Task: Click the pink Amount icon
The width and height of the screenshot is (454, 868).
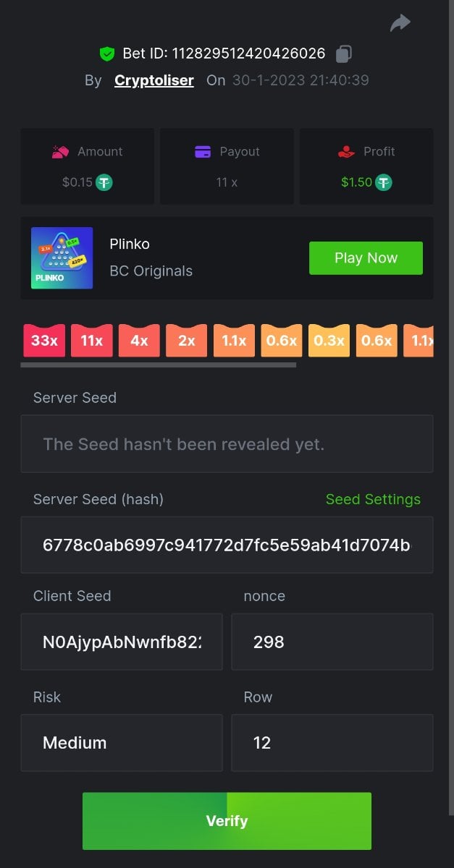Action: (60, 152)
